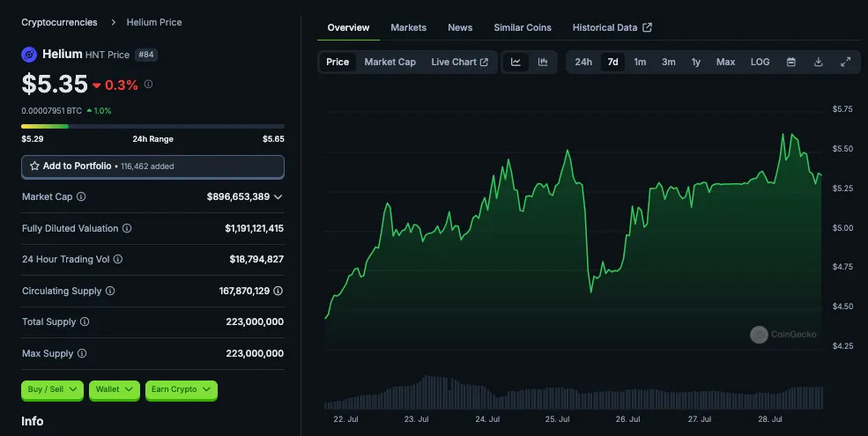Click external link icon on Live Chart
868x436 pixels.
tap(484, 62)
